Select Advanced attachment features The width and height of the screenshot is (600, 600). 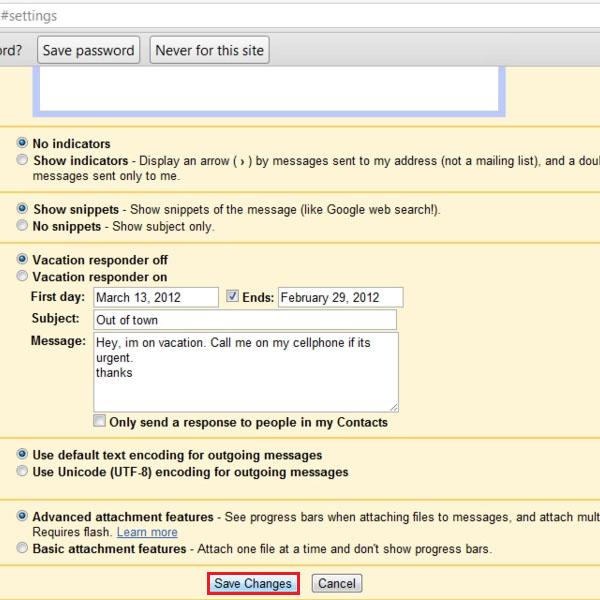tap(22, 516)
